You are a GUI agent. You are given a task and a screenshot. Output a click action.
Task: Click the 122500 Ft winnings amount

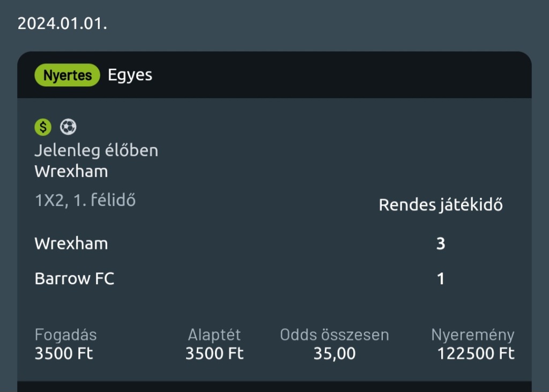[x=476, y=354]
